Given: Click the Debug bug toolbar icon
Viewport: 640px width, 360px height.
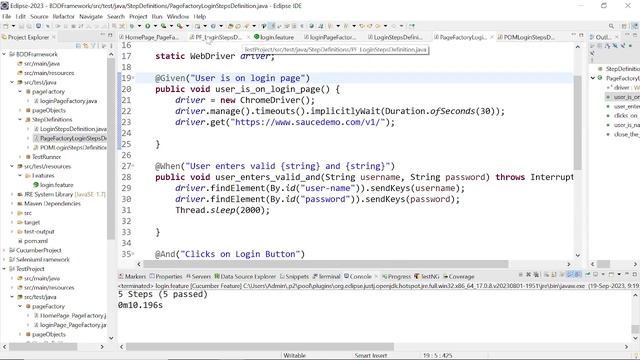Looking at the screenshot, I should [132, 26].
